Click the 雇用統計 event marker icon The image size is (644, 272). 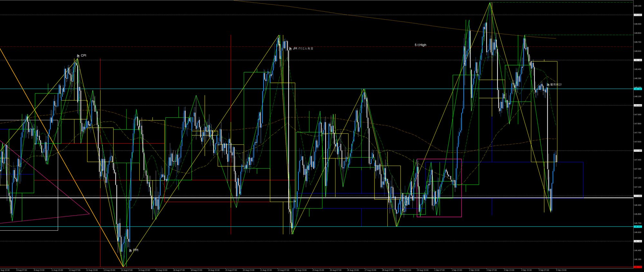click(x=548, y=85)
